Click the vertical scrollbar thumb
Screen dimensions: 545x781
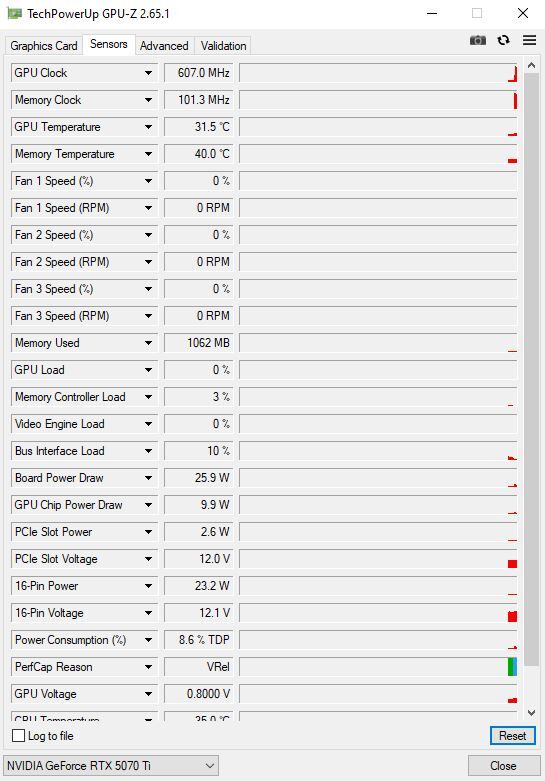(532, 369)
